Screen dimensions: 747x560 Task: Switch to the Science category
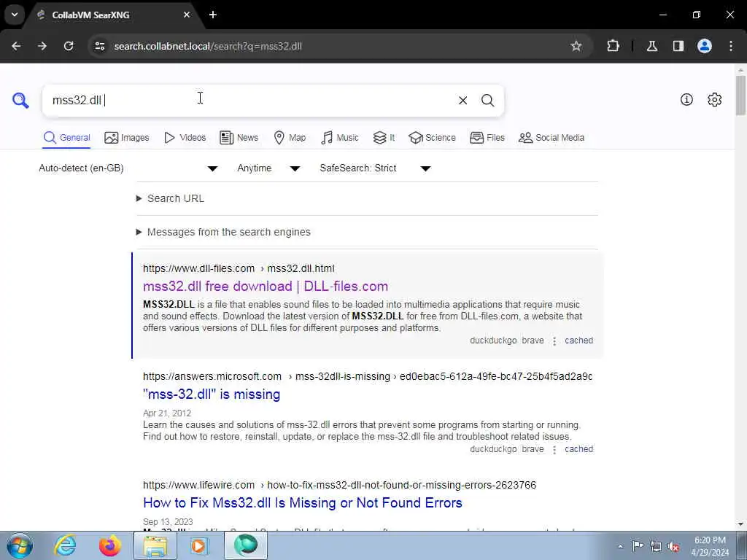tap(432, 138)
